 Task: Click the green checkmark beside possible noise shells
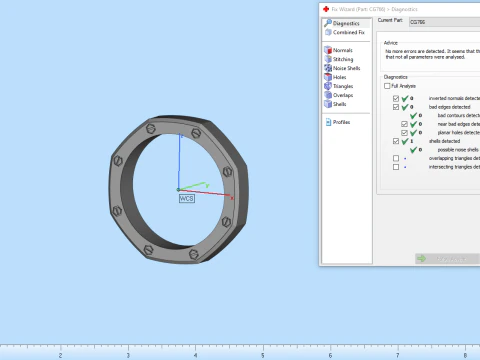pyautogui.click(x=413, y=150)
